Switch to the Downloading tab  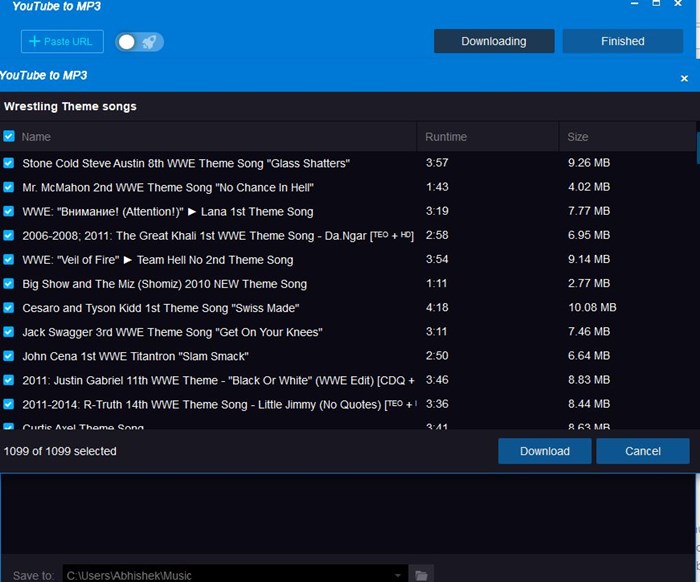[x=494, y=41]
